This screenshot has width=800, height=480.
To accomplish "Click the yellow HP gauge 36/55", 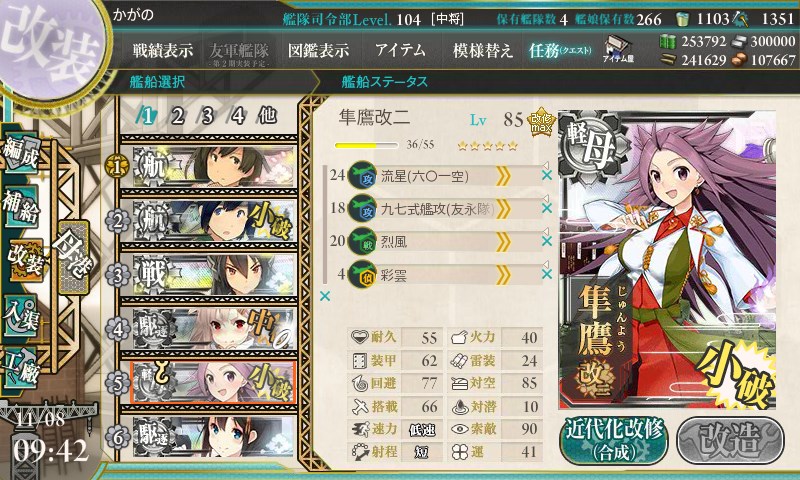I will tap(366, 145).
